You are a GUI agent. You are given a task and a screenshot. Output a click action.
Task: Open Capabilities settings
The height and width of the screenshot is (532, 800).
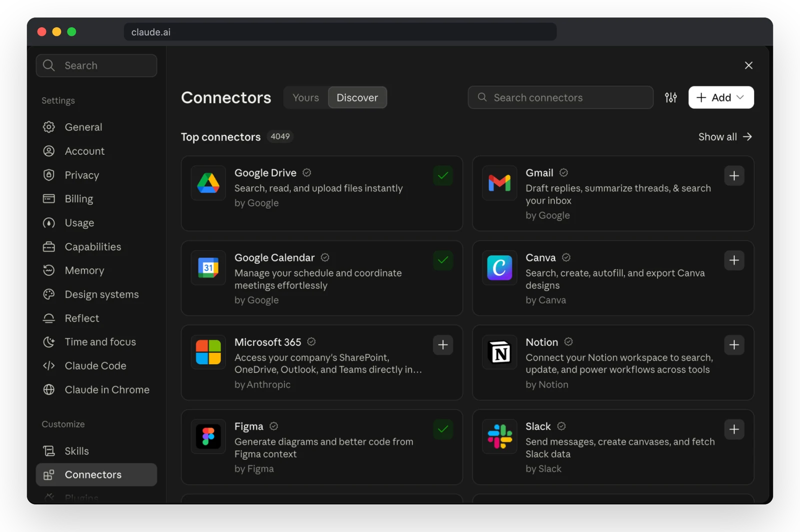click(96, 247)
